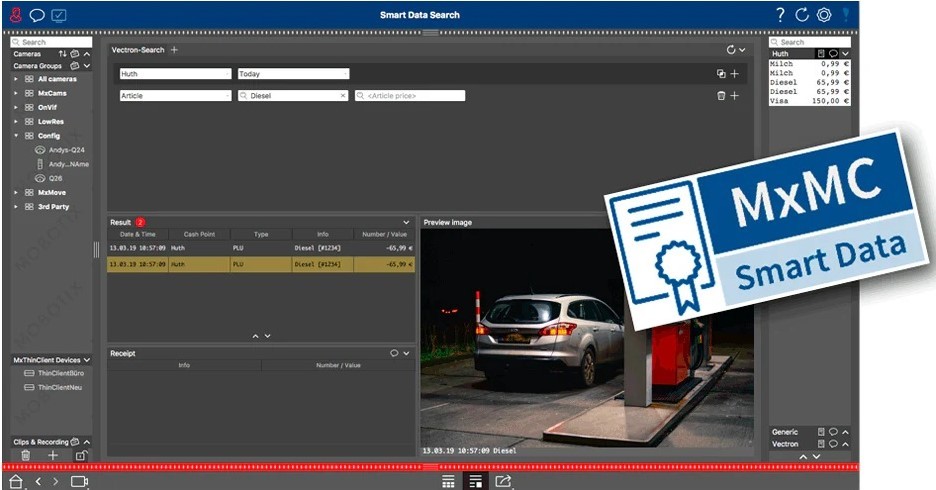Click the Huth receipt icon in right panel
This screenshot has height=490, width=936.
(821, 54)
